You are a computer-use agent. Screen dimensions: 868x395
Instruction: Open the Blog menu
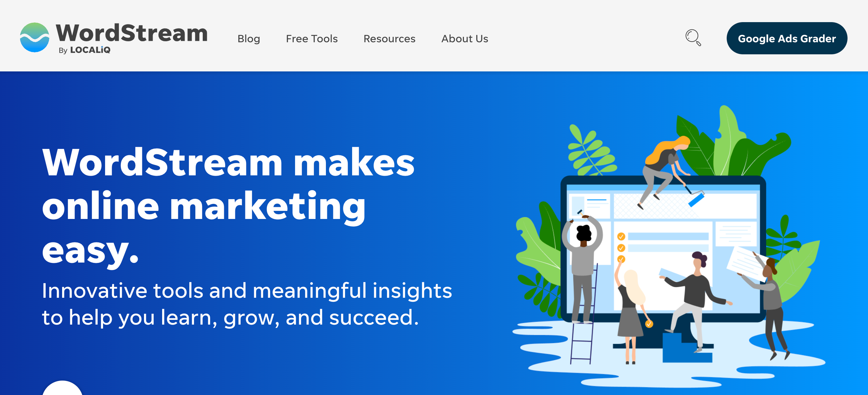pos(249,39)
